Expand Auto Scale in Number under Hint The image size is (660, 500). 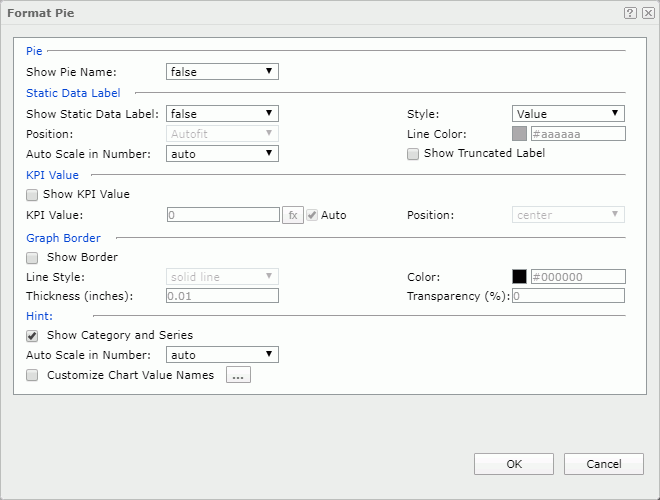[222, 354]
